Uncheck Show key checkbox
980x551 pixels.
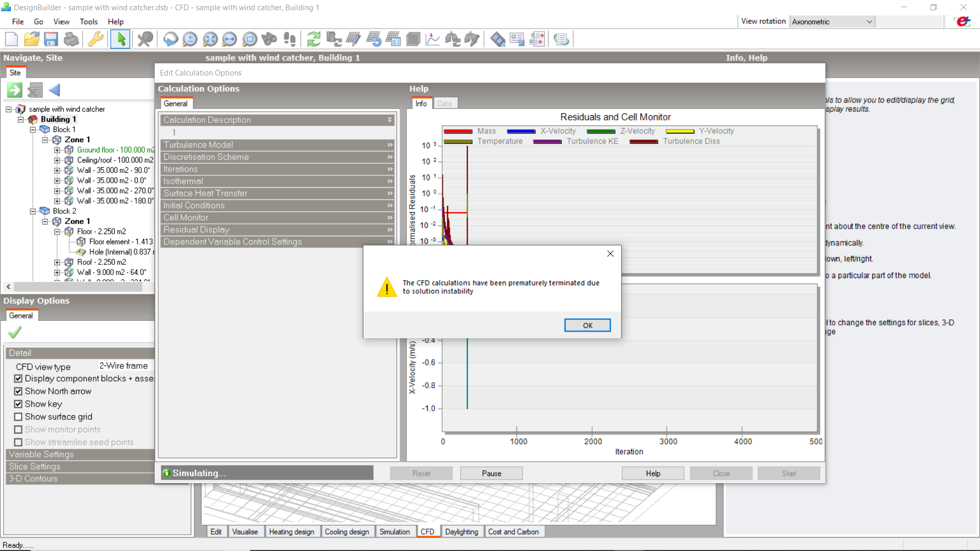coord(18,404)
